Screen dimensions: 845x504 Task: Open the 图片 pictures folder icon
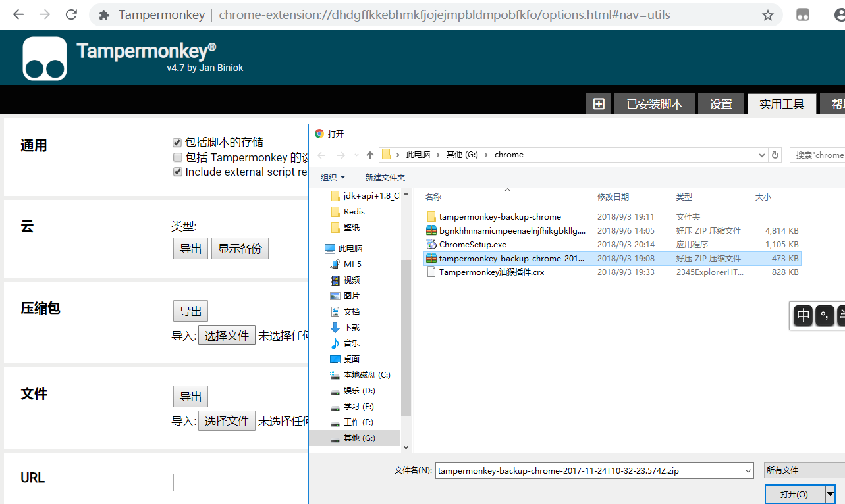(x=335, y=296)
